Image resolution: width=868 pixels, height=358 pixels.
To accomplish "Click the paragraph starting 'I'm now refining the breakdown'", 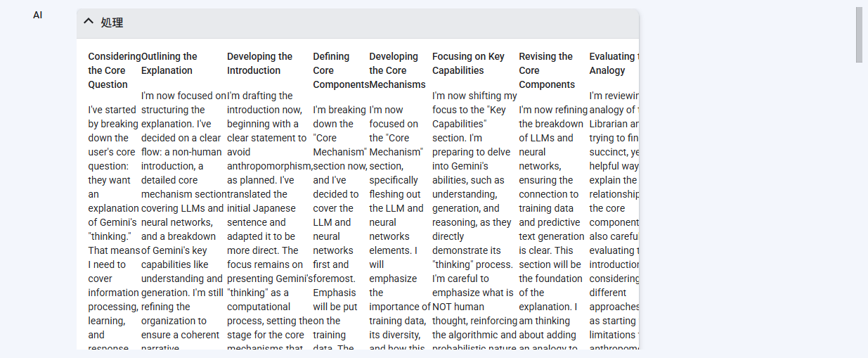I will (552, 226).
